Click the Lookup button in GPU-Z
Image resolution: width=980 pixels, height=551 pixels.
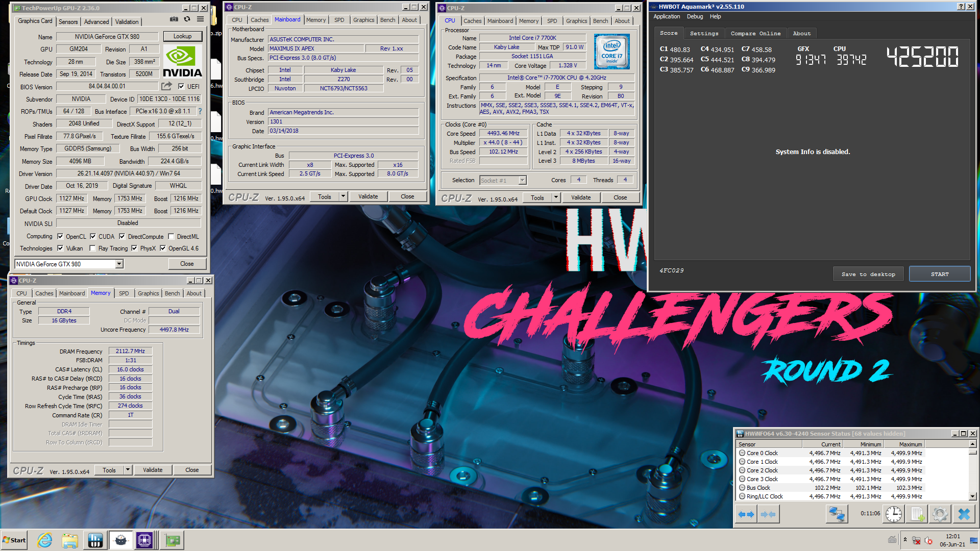coord(182,36)
